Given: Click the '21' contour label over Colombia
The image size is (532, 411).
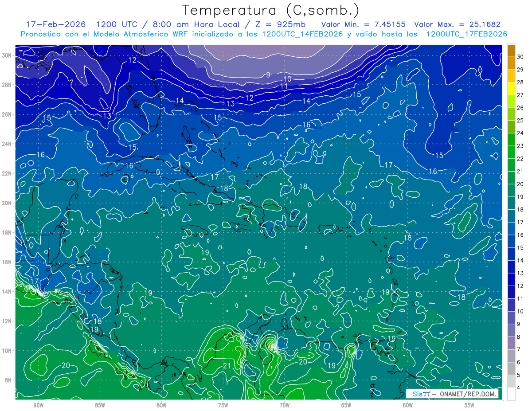Looking at the screenshot, I should coord(227,366).
